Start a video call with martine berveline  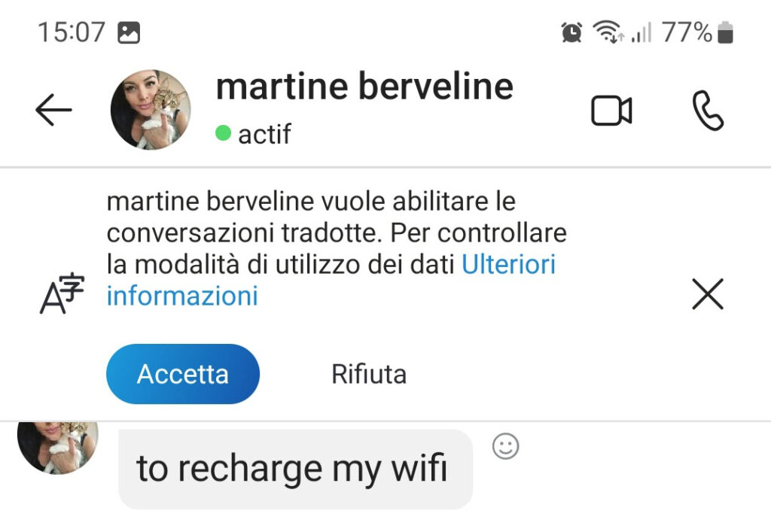[611, 111]
